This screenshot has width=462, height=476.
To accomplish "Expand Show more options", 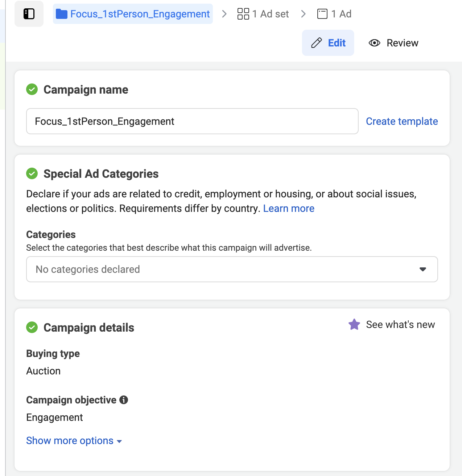I will (x=74, y=441).
